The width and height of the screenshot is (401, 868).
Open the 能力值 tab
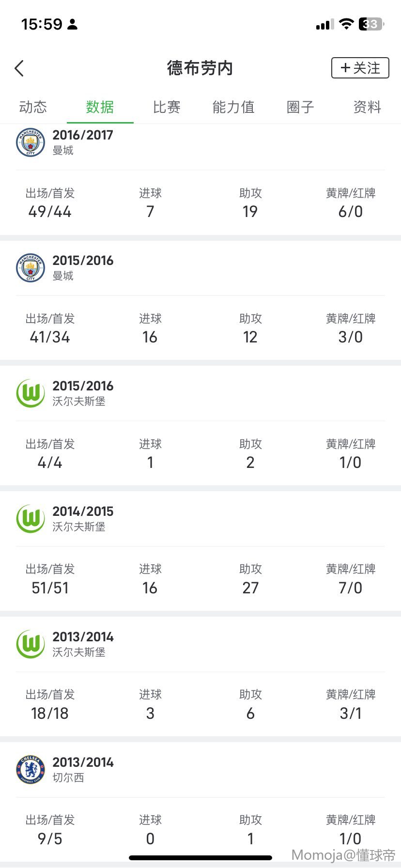point(233,107)
